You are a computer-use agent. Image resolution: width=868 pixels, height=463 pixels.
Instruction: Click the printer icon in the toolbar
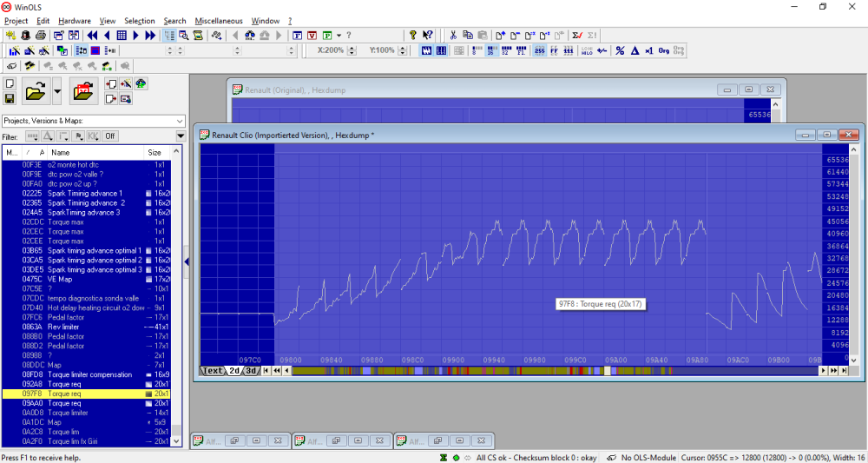[x=41, y=35]
